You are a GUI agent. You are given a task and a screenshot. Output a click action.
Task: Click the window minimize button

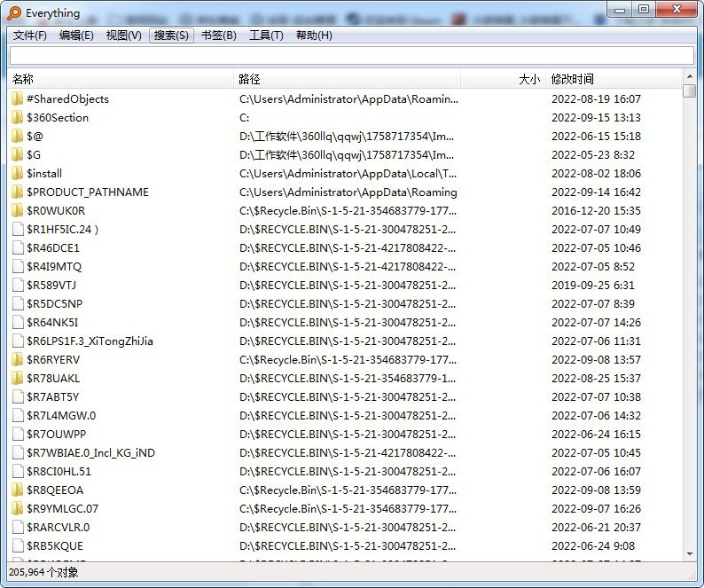tap(620, 9)
